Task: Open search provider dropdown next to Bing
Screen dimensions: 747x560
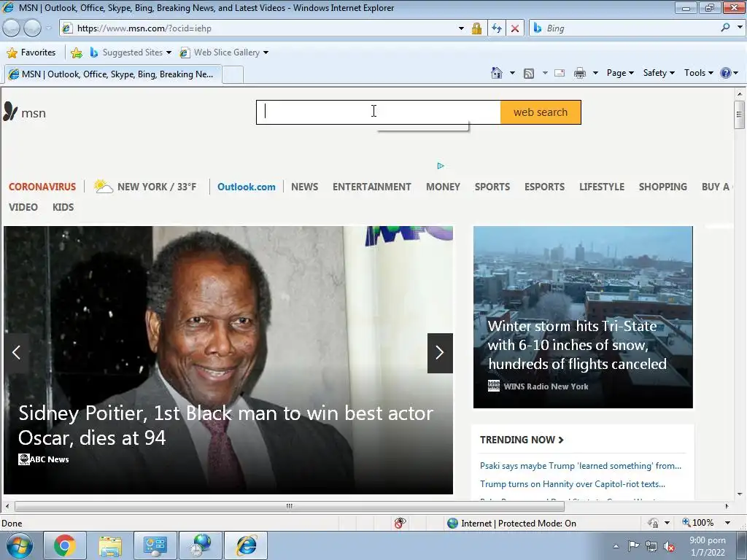Action: (740, 28)
